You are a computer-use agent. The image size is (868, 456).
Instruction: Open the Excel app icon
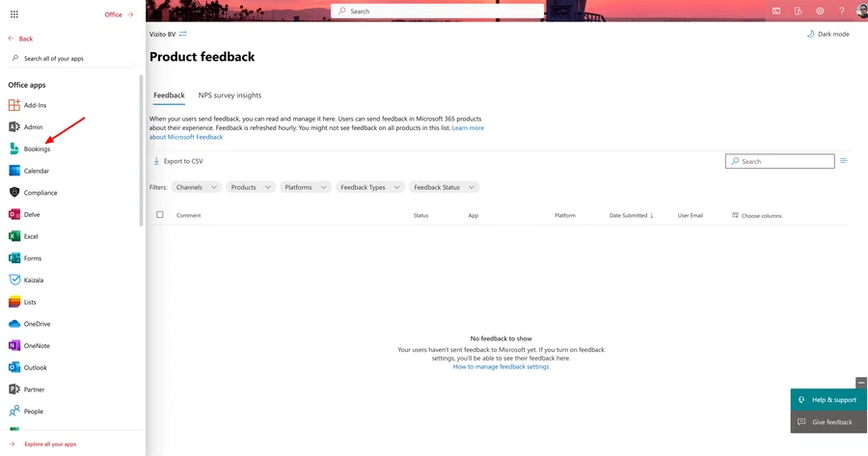[14, 236]
